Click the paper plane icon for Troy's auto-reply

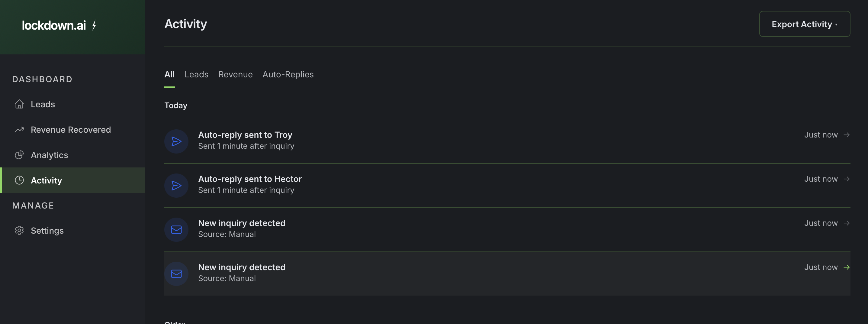(176, 141)
